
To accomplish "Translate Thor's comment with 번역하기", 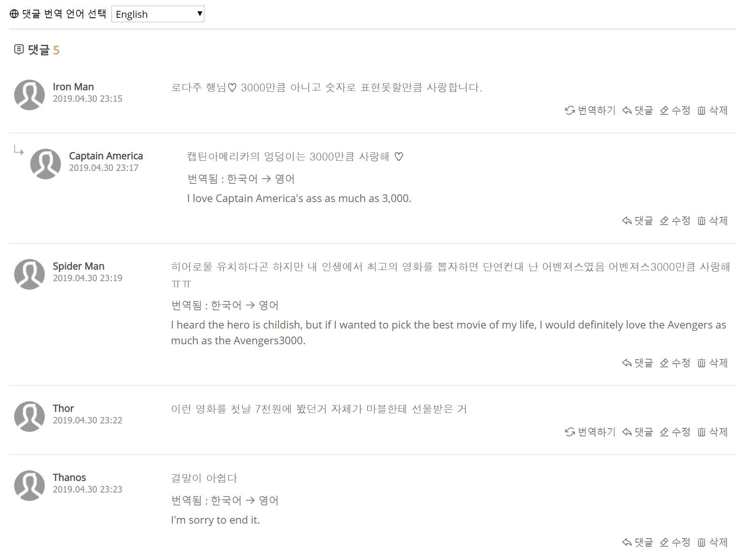I will coord(590,432).
